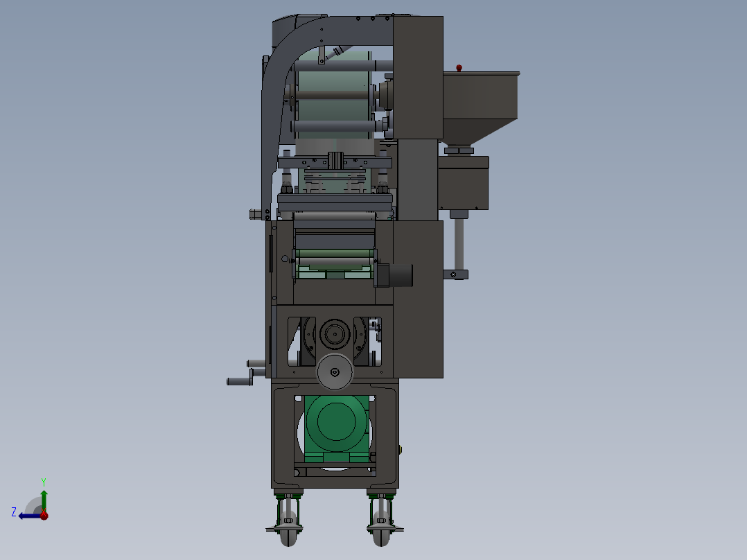
Task: Select the lower hand crank handle on the left
Action: [240, 381]
